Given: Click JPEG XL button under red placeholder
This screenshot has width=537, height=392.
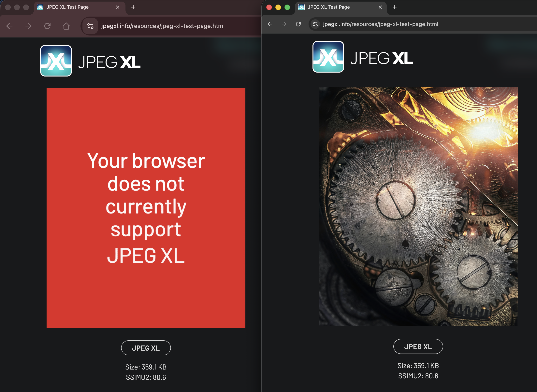Looking at the screenshot, I should pos(146,348).
